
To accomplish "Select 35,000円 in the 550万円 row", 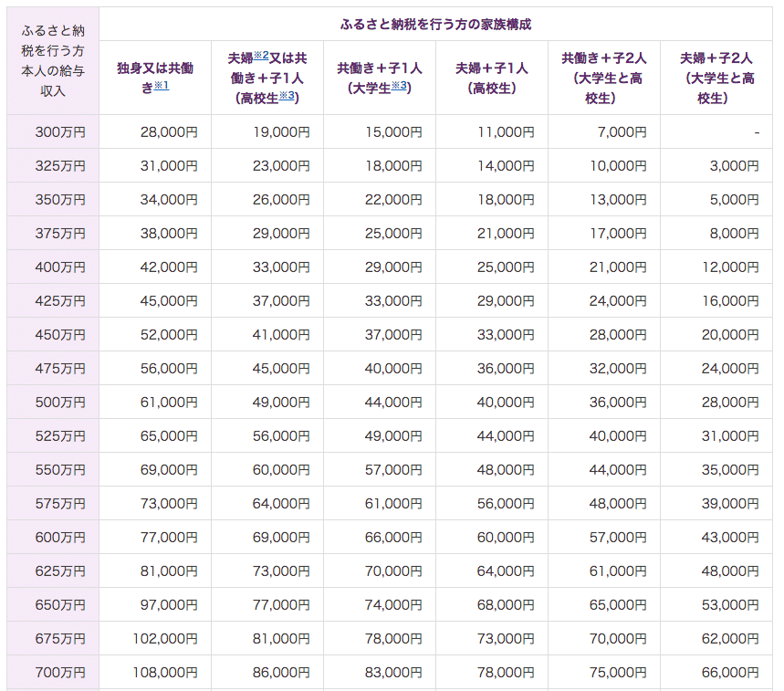I will [x=730, y=470].
